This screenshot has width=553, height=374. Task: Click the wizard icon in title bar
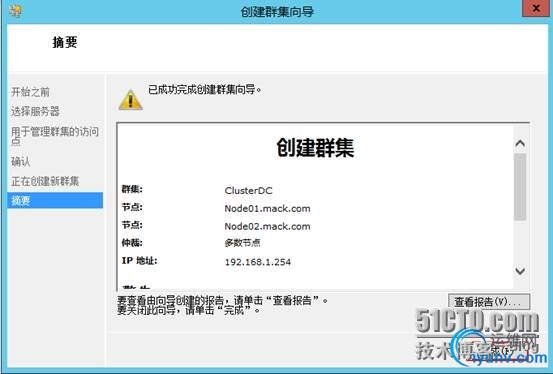click(15, 11)
